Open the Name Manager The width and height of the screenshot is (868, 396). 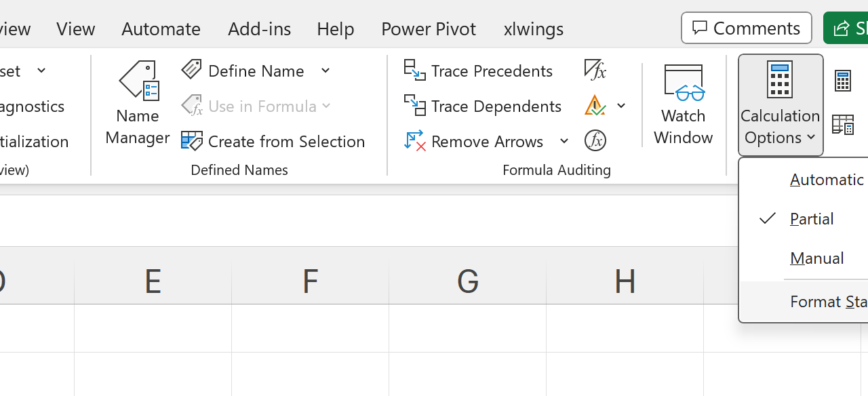[138, 103]
